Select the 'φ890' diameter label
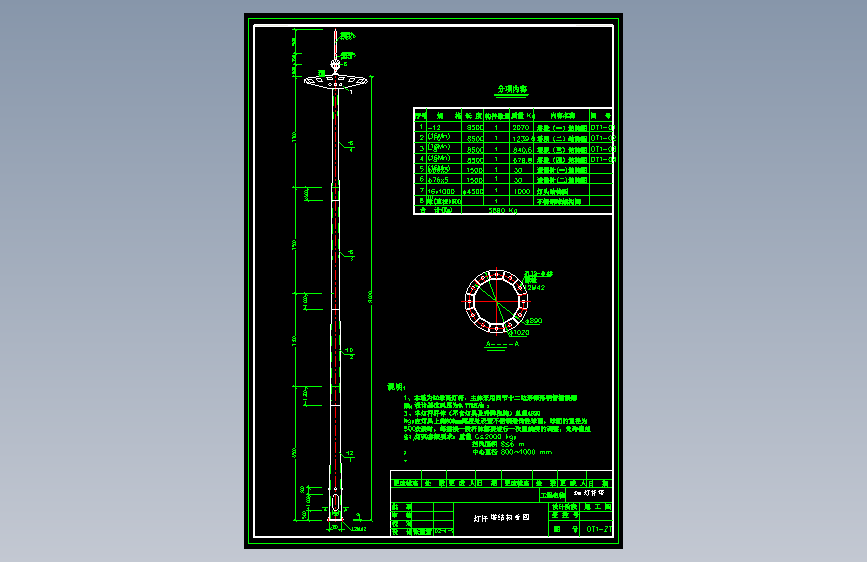 [x=534, y=321]
